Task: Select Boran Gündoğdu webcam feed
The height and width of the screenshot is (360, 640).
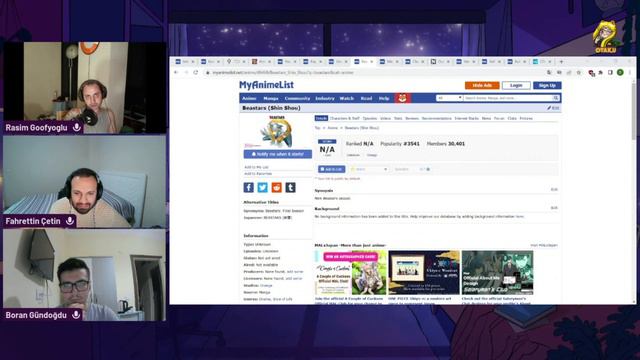Action: [85, 275]
